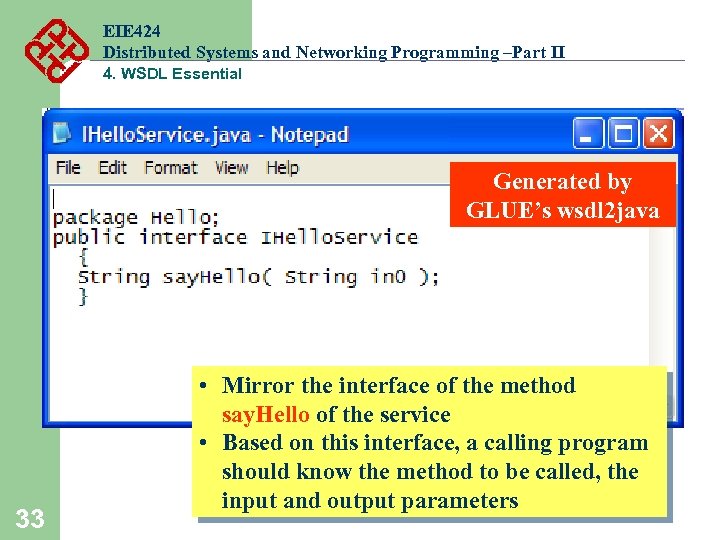Click the opening brace line in code
The image size is (720, 540).
(x=83, y=258)
